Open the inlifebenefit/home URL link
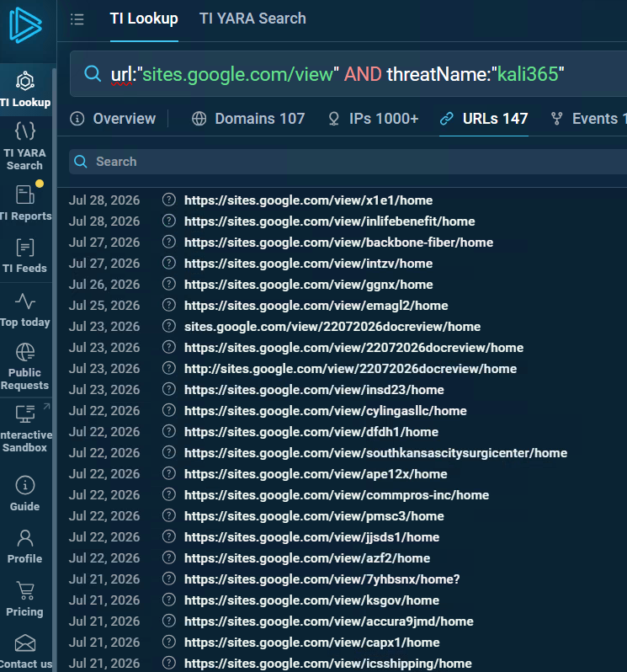Screen dimensions: 627x672 (330, 221)
